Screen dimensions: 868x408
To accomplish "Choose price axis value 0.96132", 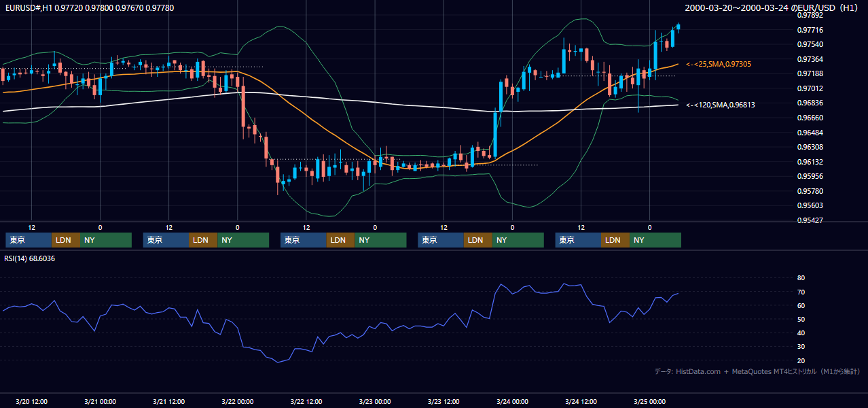I will 810,162.
